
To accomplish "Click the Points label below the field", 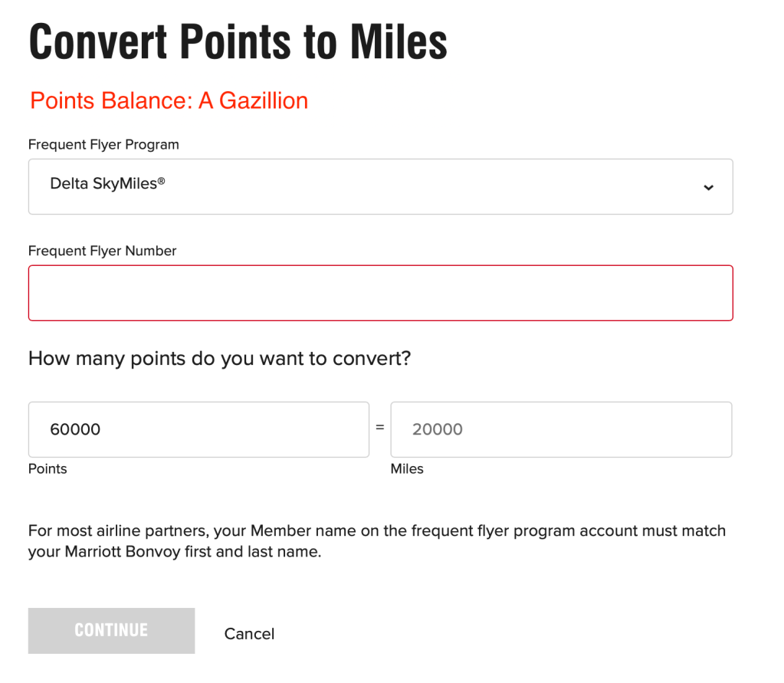I will 48,468.
